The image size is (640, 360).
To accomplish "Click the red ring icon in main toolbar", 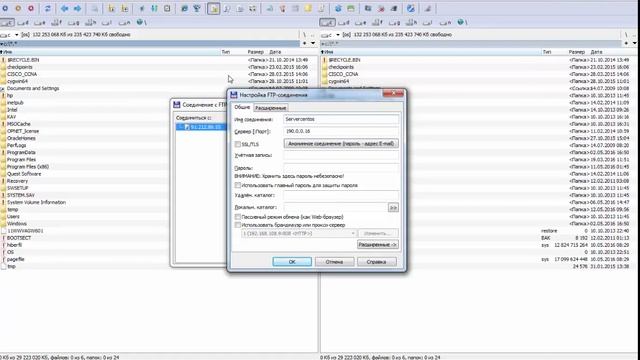I will click(31, 9).
